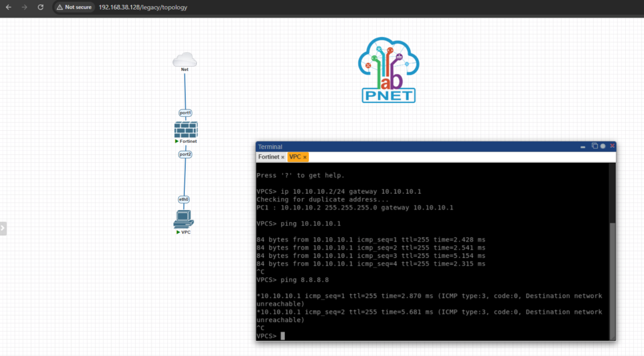Click the Terminal title text

(x=270, y=147)
